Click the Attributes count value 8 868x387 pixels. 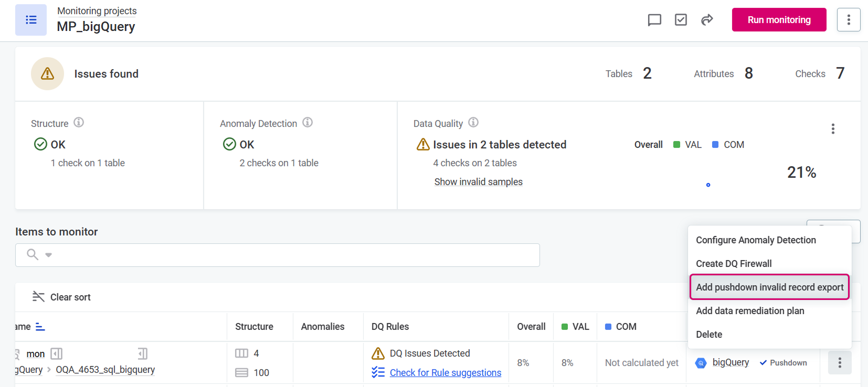749,73
